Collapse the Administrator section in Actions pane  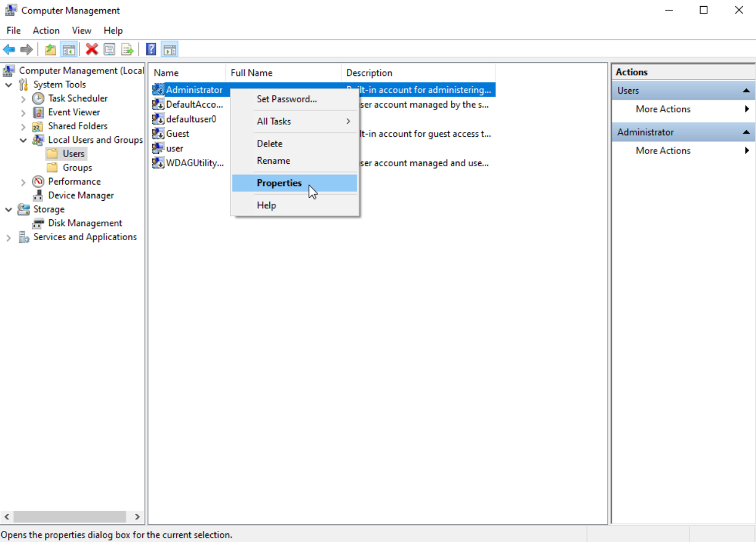pyautogui.click(x=746, y=132)
